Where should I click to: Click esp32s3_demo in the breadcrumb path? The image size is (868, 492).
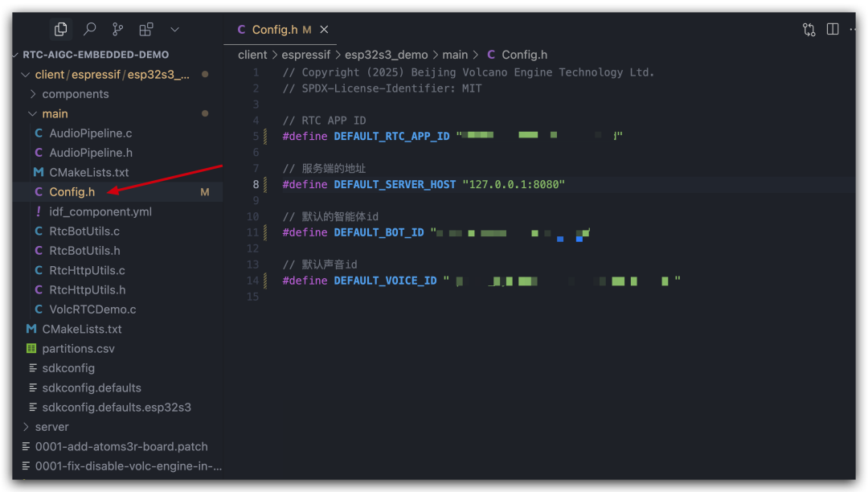pyautogui.click(x=386, y=55)
